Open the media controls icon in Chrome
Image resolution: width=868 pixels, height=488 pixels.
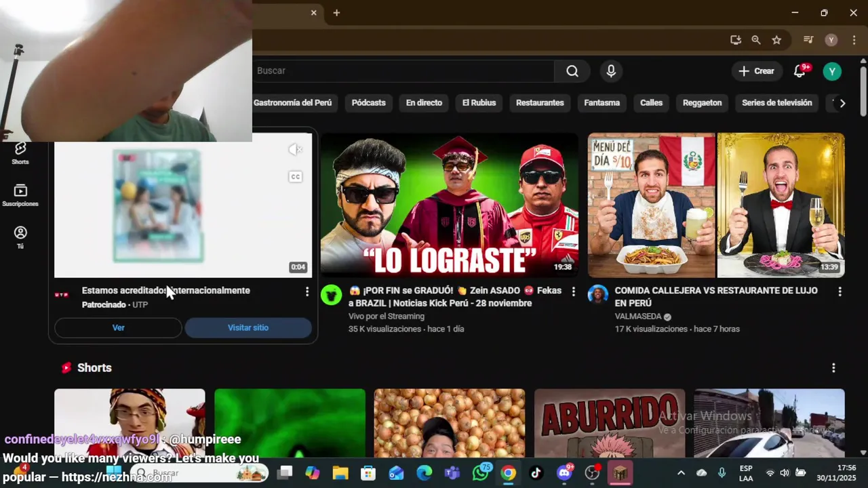click(x=808, y=40)
